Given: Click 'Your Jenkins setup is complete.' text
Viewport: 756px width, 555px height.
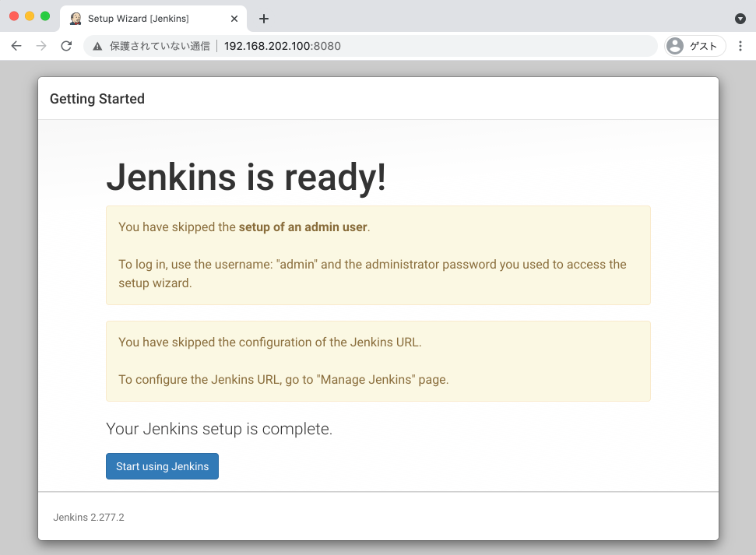Looking at the screenshot, I should [220, 429].
